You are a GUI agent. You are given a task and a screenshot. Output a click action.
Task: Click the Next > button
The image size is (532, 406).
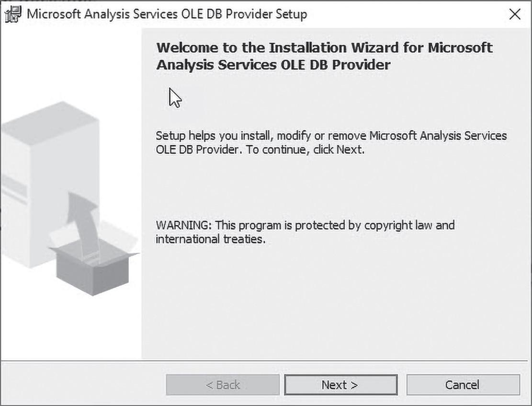340,385
